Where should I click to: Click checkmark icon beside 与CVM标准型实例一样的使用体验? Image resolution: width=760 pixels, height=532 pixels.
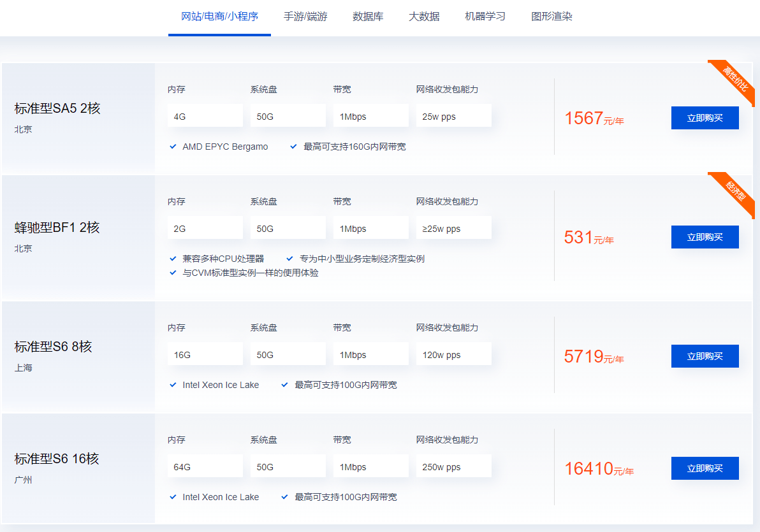(173, 272)
